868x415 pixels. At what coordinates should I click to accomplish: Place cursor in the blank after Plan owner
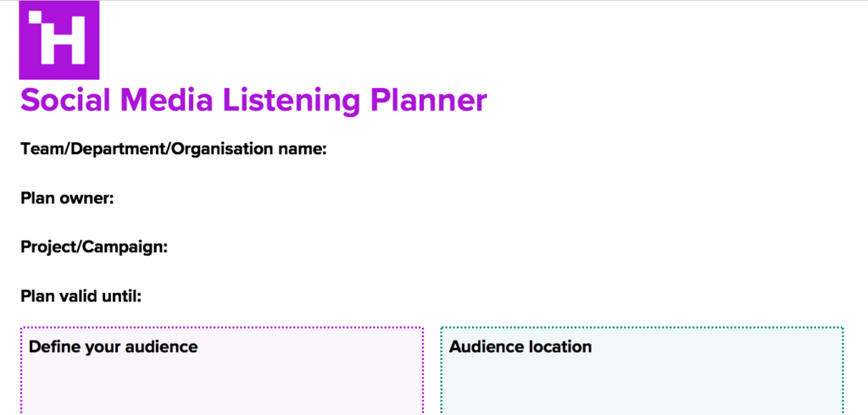pos(339,198)
